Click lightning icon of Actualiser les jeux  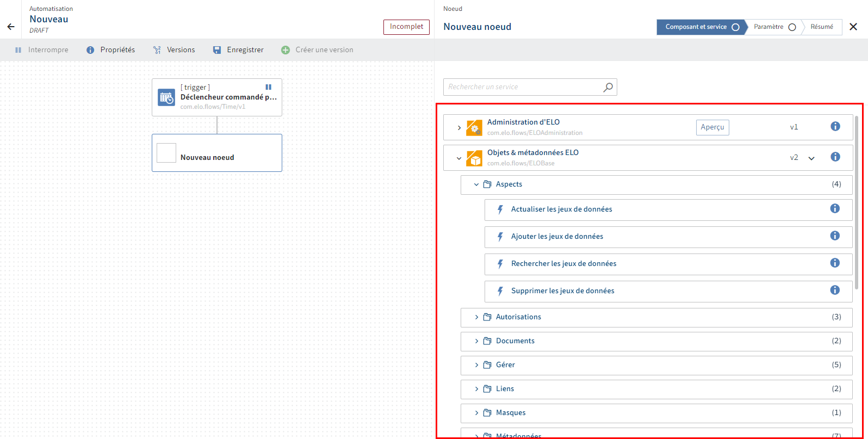pyautogui.click(x=501, y=209)
